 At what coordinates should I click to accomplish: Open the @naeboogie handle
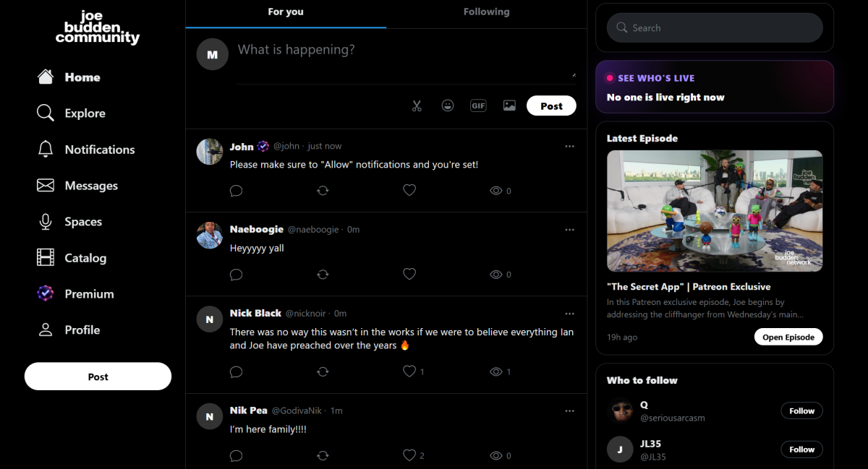(313, 229)
